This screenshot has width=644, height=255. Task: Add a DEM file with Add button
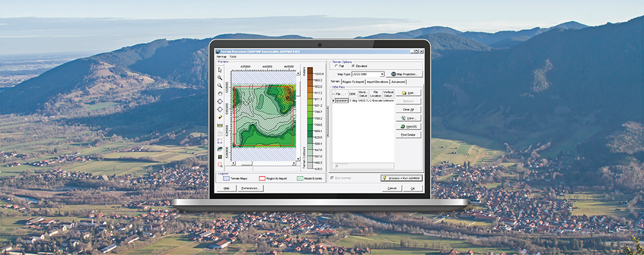tap(408, 93)
